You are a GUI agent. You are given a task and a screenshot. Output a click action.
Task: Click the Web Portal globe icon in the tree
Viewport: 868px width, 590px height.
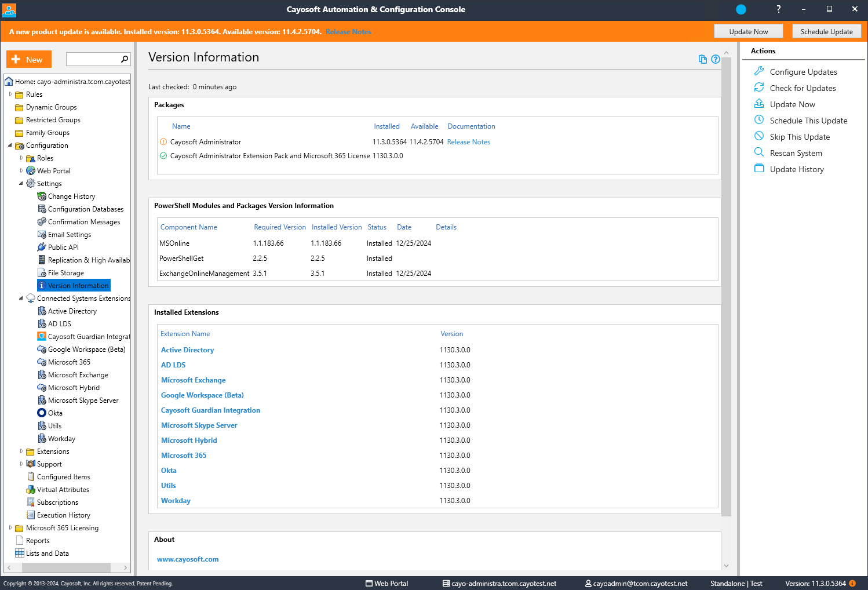(31, 171)
